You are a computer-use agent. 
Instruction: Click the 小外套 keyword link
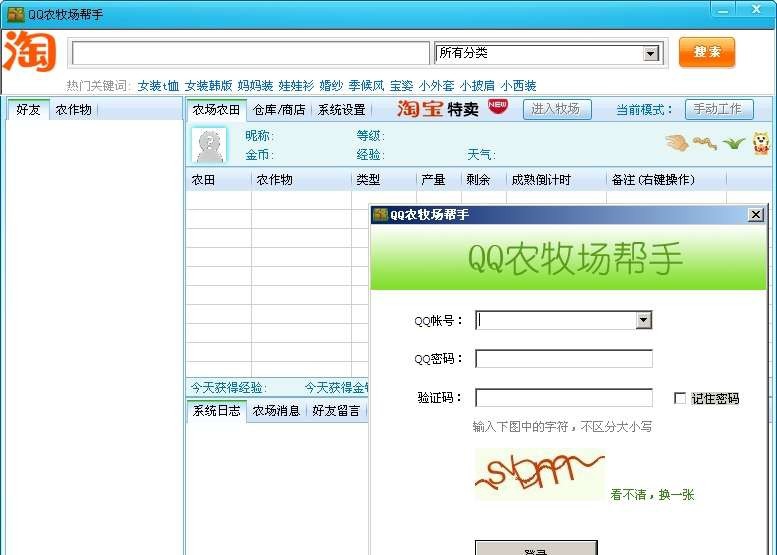coord(436,86)
